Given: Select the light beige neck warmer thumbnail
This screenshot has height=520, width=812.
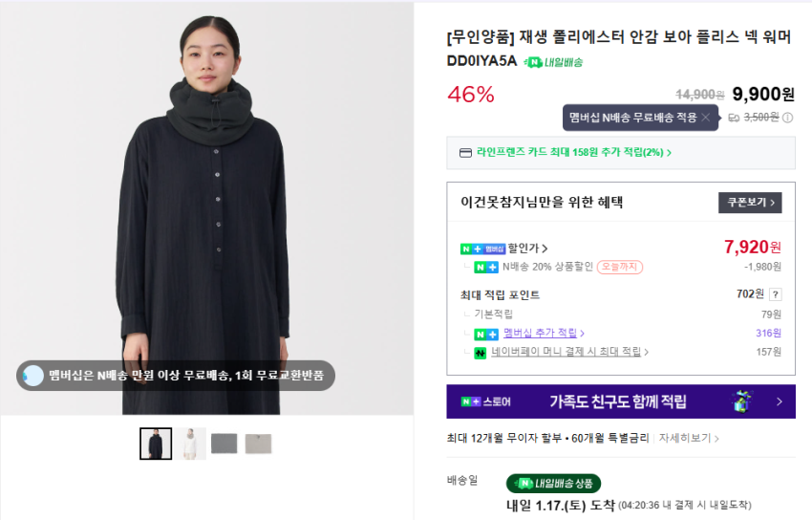Looking at the screenshot, I should (258, 444).
